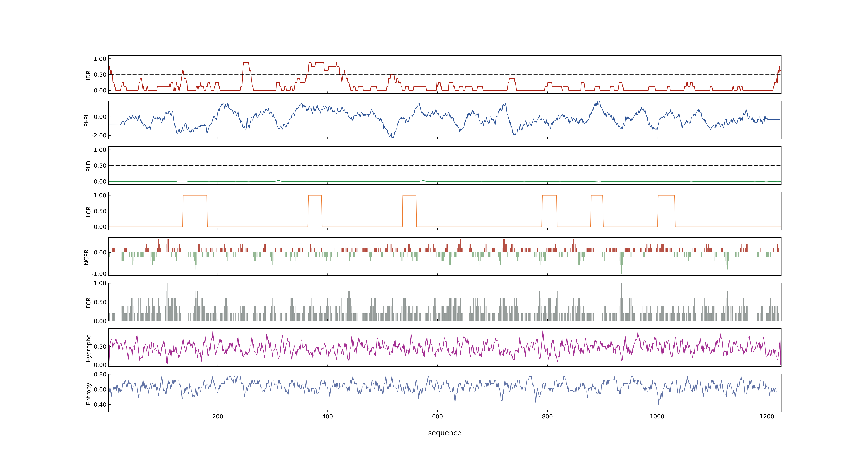Click the Pi-Pi y-axis label

86,120
